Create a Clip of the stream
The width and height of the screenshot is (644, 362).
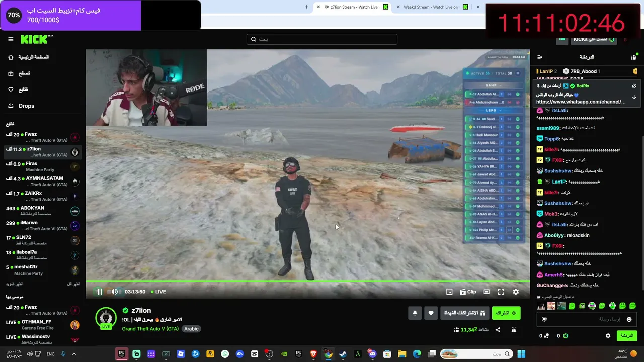[468, 292]
